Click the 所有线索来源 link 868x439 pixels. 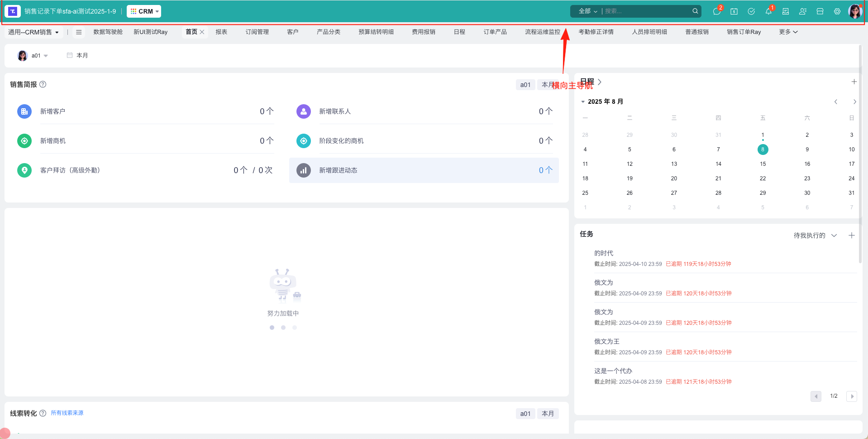click(x=67, y=413)
